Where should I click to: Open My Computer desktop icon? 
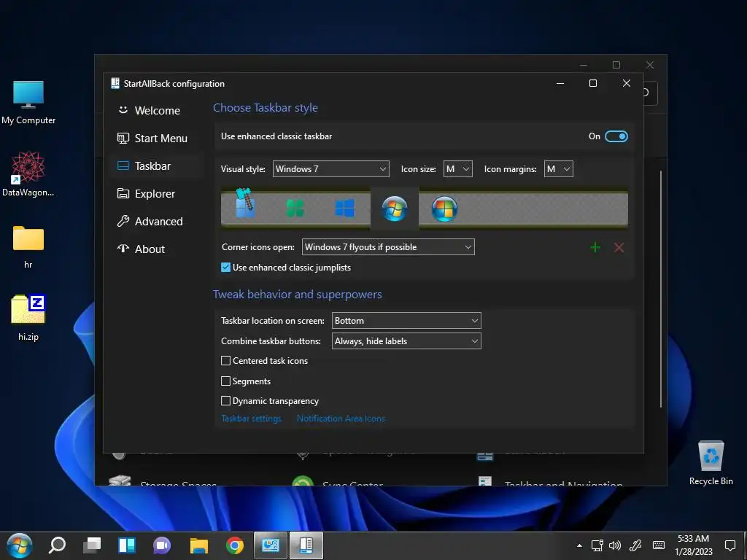(28, 102)
